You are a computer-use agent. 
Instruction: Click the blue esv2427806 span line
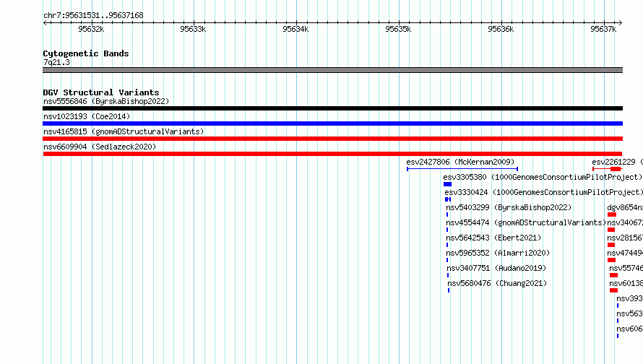coord(462,169)
